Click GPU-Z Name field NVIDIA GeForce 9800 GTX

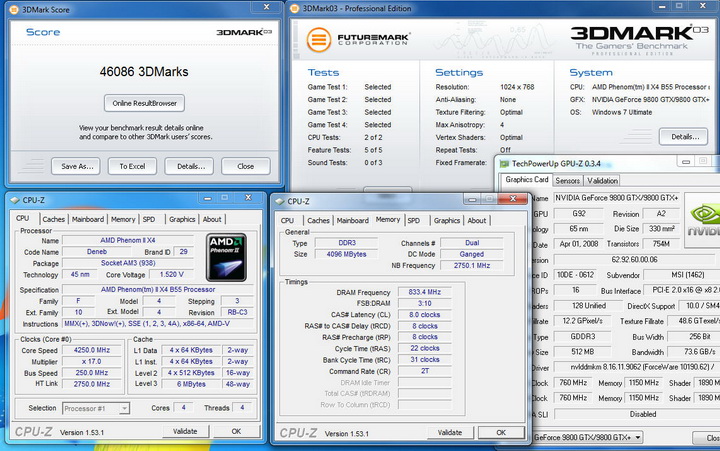click(x=617, y=198)
